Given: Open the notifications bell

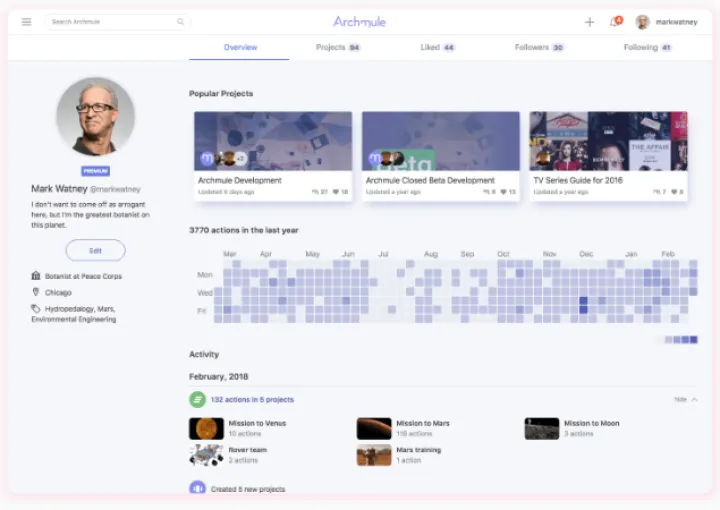Looking at the screenshot, I should coord(614,22).
